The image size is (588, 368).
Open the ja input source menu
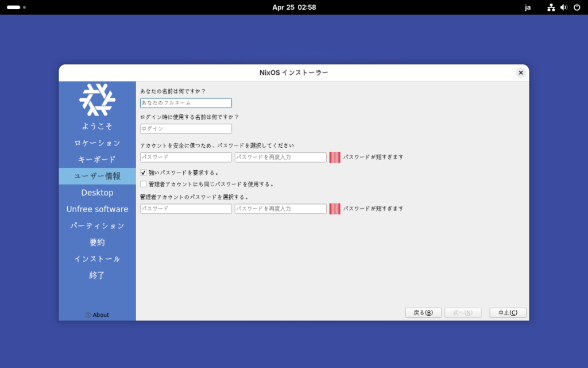(x=528, y=7)
